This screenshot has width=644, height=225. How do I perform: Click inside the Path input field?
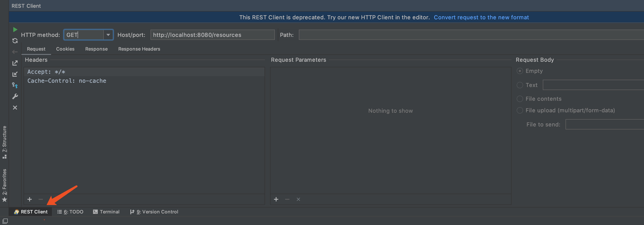coord(425,35)
